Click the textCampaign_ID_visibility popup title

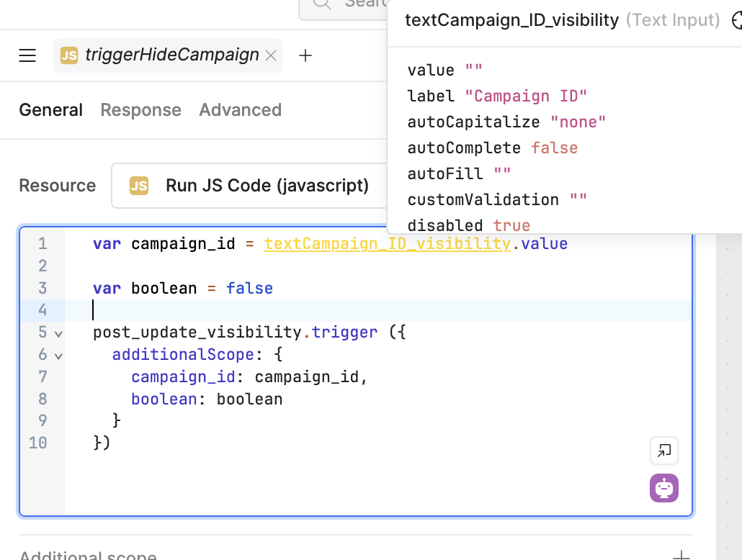(511, 20)
